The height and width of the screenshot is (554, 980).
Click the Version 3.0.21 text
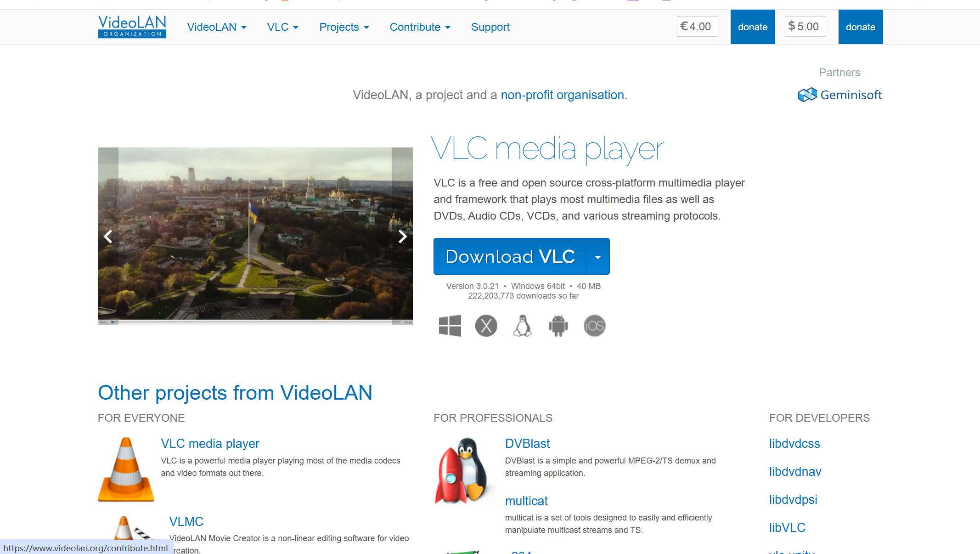pos(473,286)
